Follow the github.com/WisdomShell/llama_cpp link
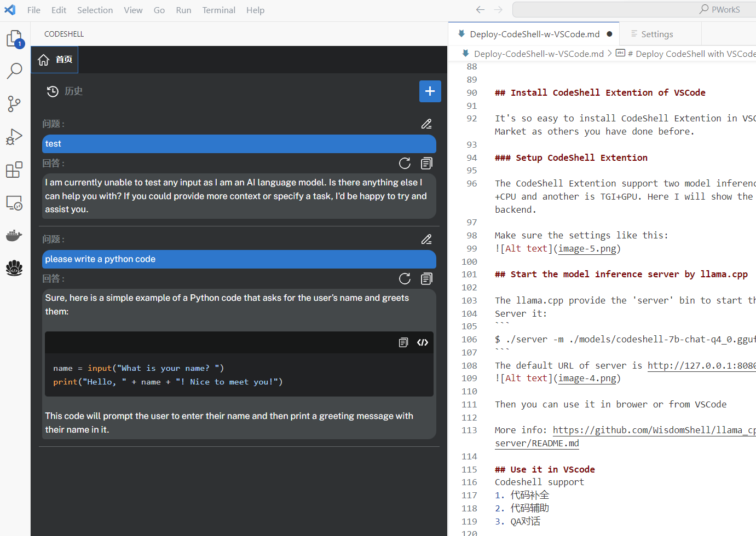Screen dimensions: 756x536 pyautogui.click(x=654, y=430)
